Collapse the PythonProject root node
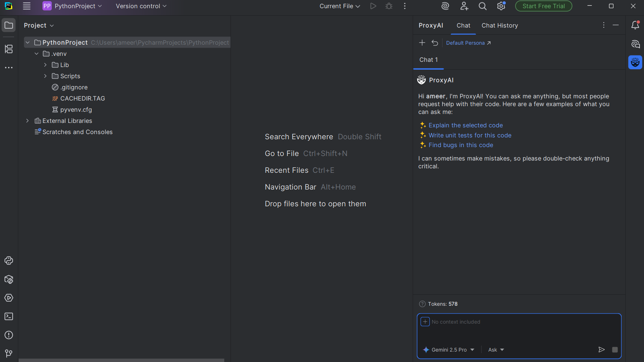 point(28,42)
